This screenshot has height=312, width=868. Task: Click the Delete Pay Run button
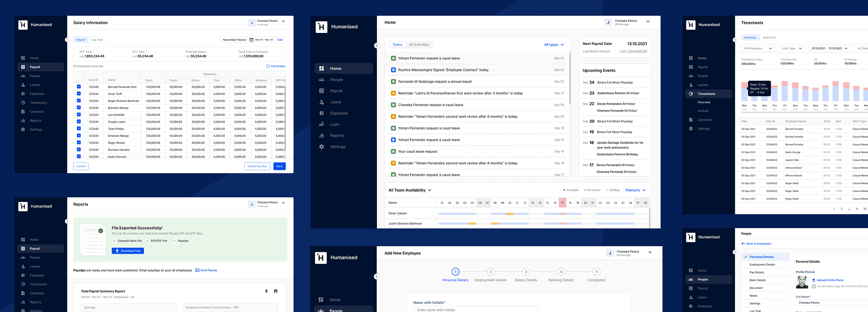pyautogui.click(x=257, y=166)
